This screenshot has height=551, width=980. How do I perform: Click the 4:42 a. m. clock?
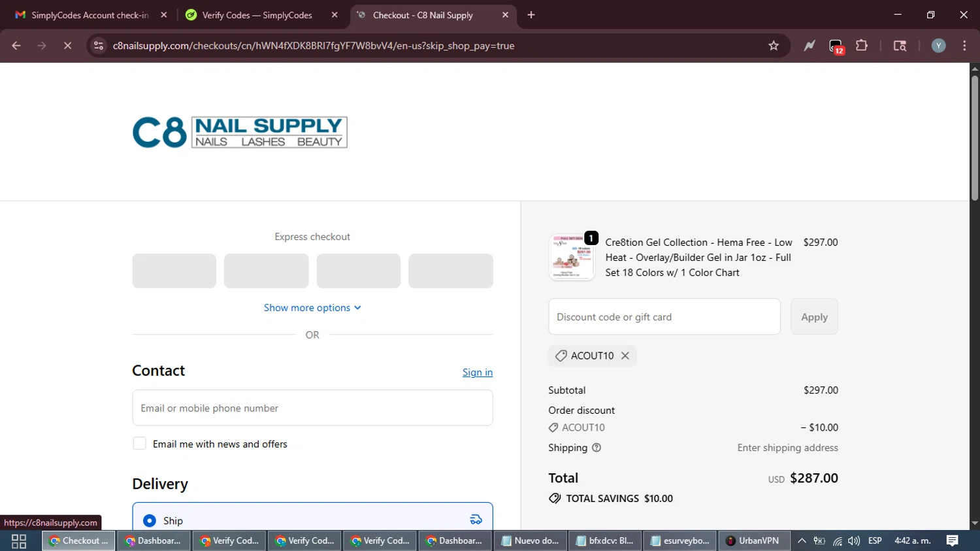tap(913, 541)
